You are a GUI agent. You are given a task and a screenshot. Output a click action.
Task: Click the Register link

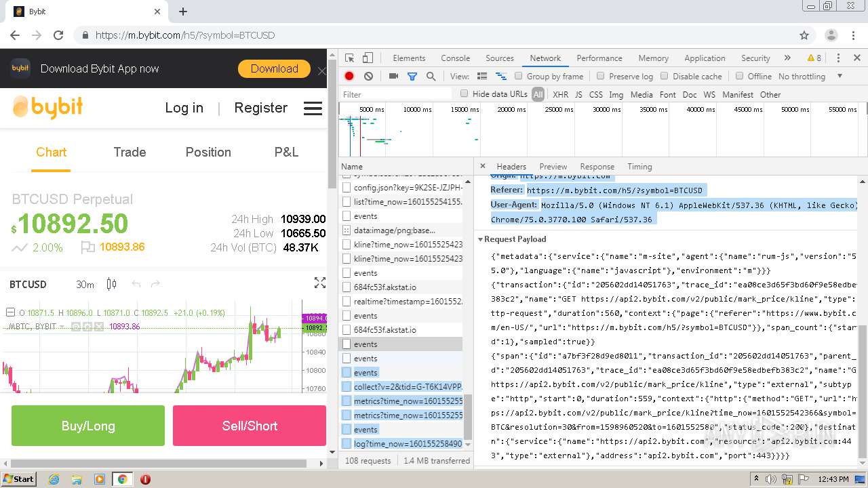pyautogui.click(x=261, y=108)
